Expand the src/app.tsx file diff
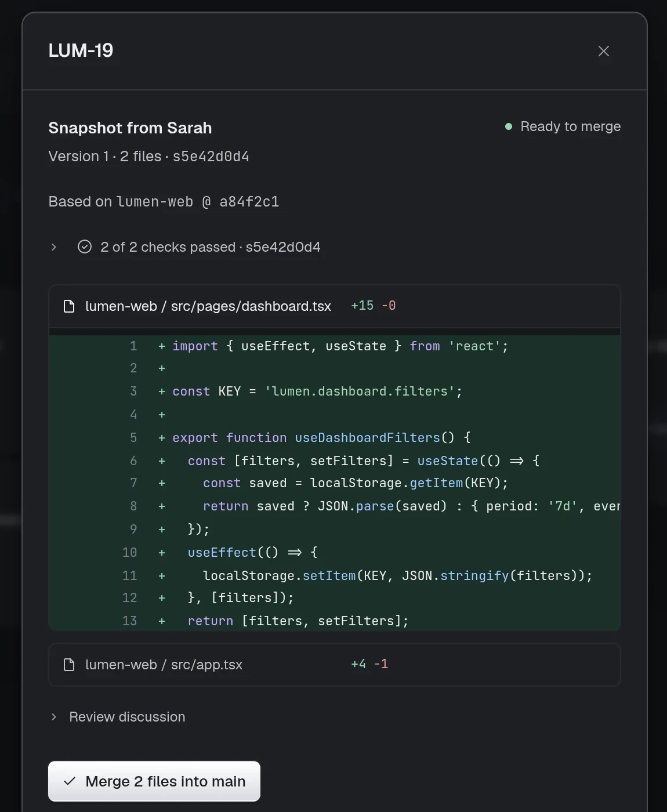This screenshot has height=812, width=667. 335,665
